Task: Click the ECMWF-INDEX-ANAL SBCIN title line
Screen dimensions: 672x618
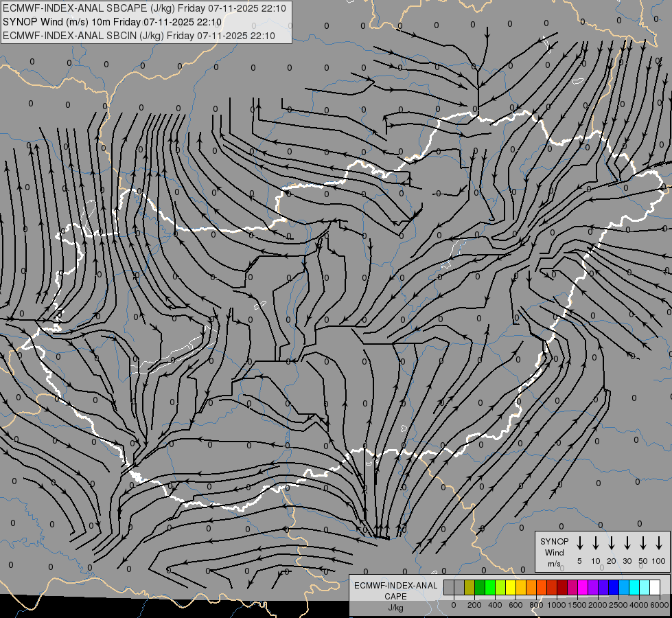Action: [x=139, y=36]
